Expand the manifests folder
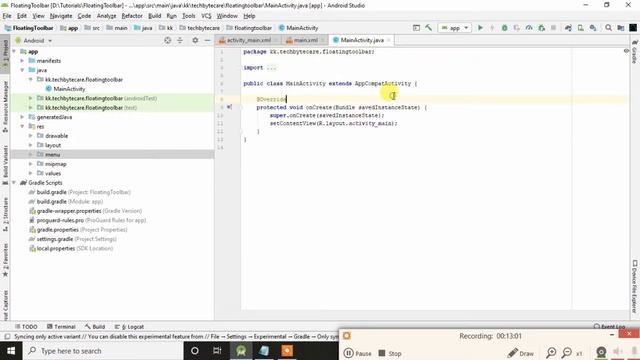The width and height of the screenshot is (640, 360). 22,61
